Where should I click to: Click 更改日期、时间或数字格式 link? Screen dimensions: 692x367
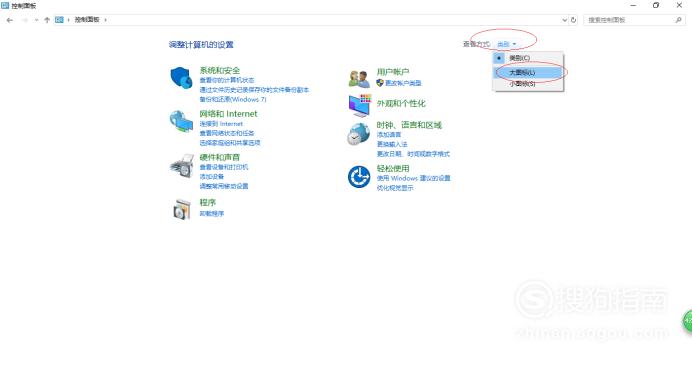[413, 154]
